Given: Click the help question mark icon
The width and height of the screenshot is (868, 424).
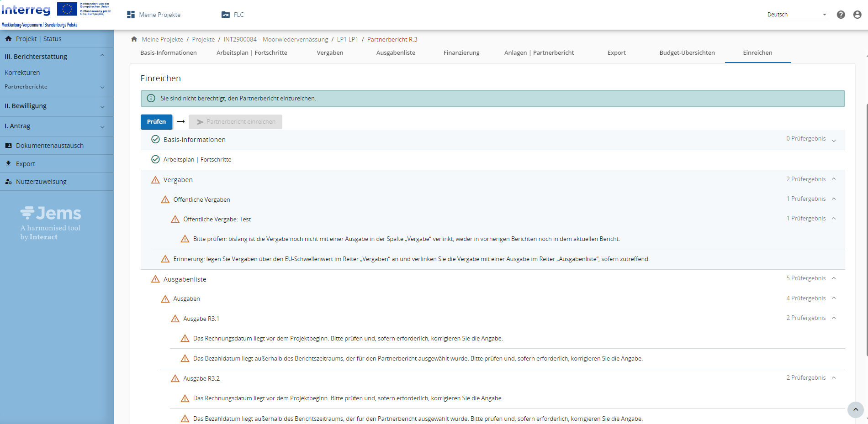Looking at the screenshot, I should pos(841,15).
